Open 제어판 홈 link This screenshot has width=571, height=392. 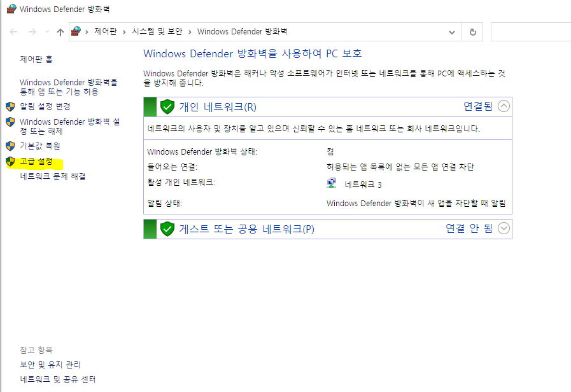(36, 59)
